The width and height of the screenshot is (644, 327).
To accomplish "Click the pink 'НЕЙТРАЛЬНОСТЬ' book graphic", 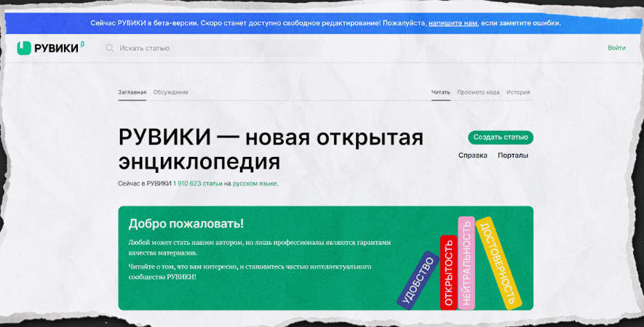I will click(x=466, y=262).
